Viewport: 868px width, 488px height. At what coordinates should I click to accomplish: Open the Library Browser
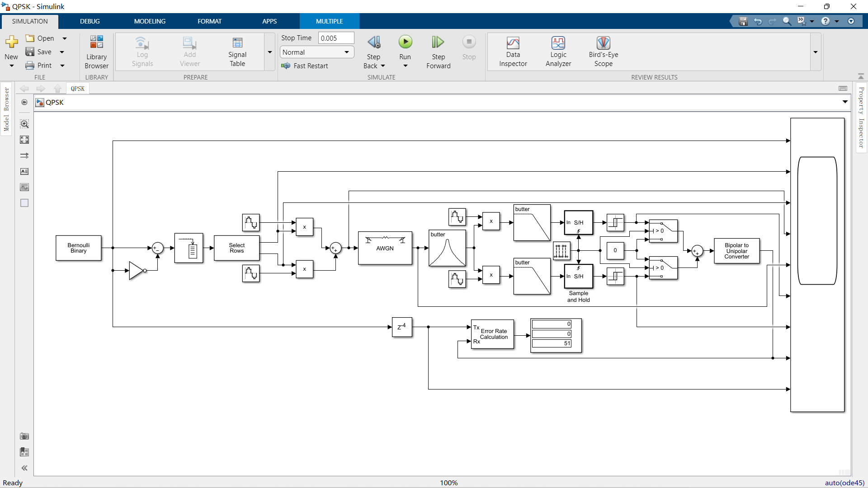96,52
